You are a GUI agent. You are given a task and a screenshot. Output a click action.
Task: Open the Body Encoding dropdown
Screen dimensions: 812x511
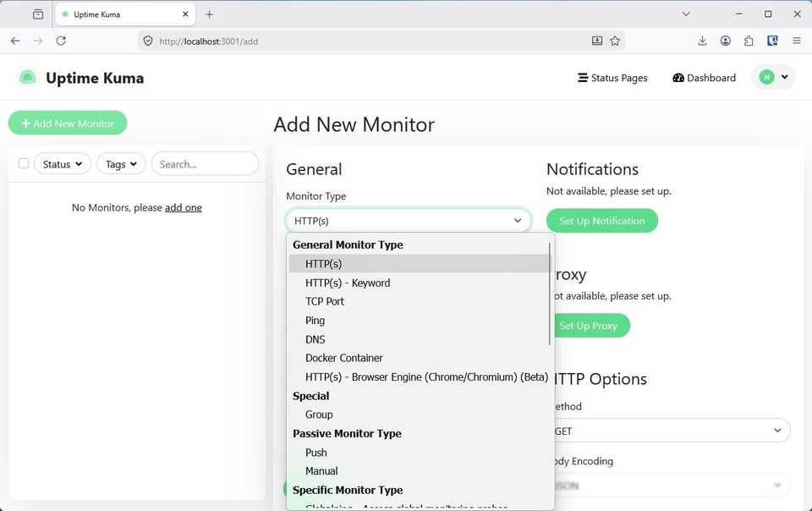tap(672, 486)
